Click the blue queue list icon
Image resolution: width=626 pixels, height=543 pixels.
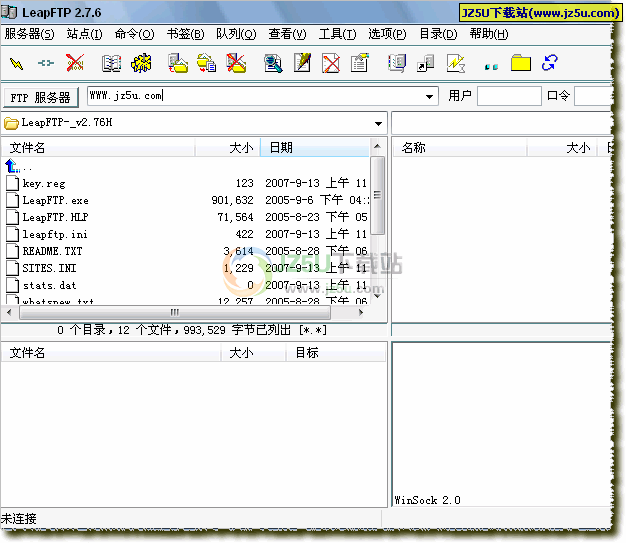click(397, 63)
